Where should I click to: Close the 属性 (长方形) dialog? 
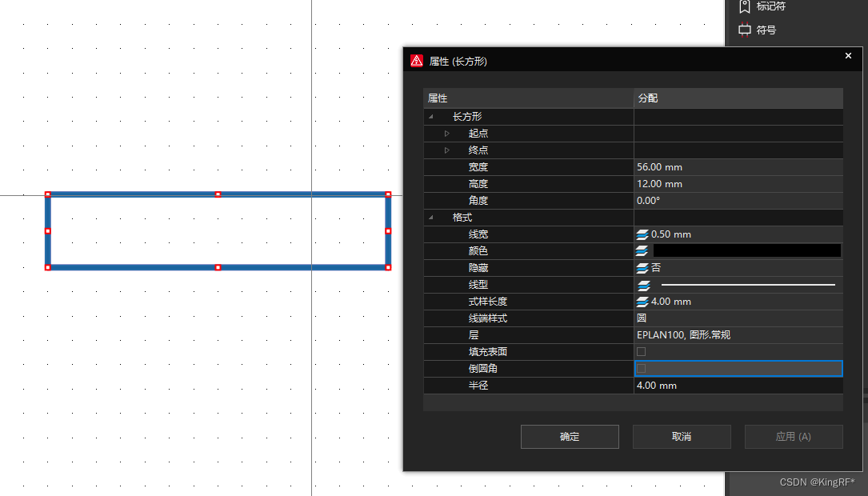pyautogui.click(x=848, y=55)
